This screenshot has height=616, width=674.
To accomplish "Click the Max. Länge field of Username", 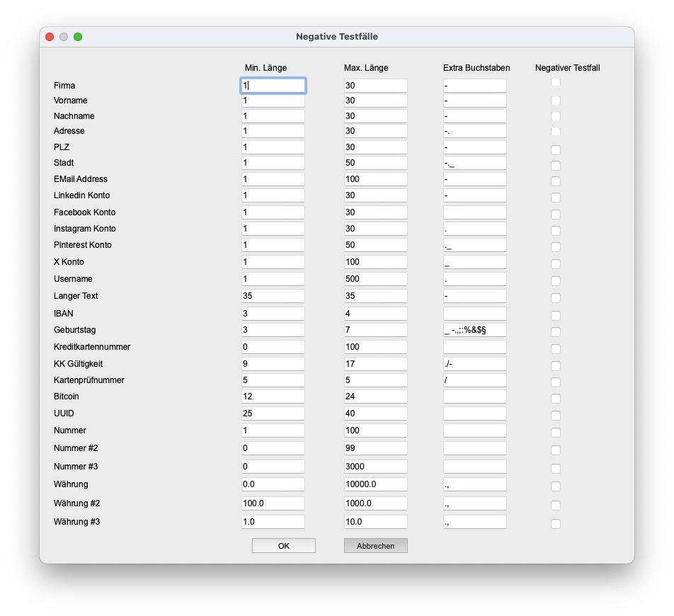I will tap(376, 279).
